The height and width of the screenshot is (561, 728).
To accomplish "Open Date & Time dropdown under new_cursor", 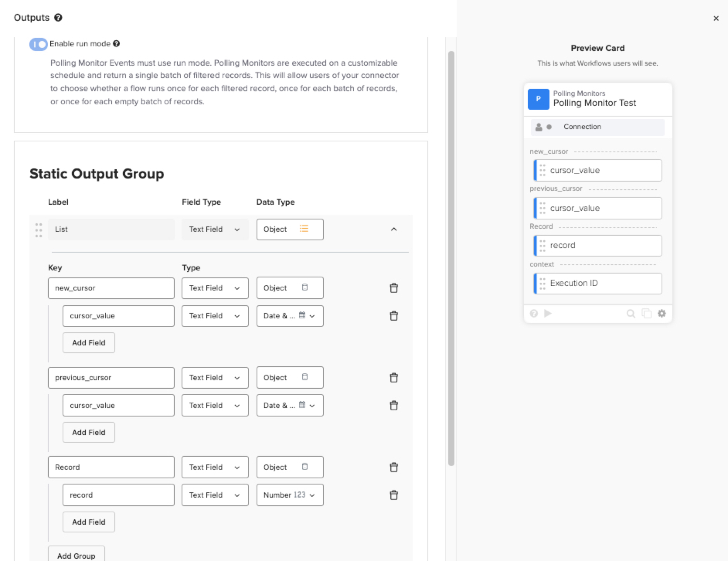I will 290,316.
